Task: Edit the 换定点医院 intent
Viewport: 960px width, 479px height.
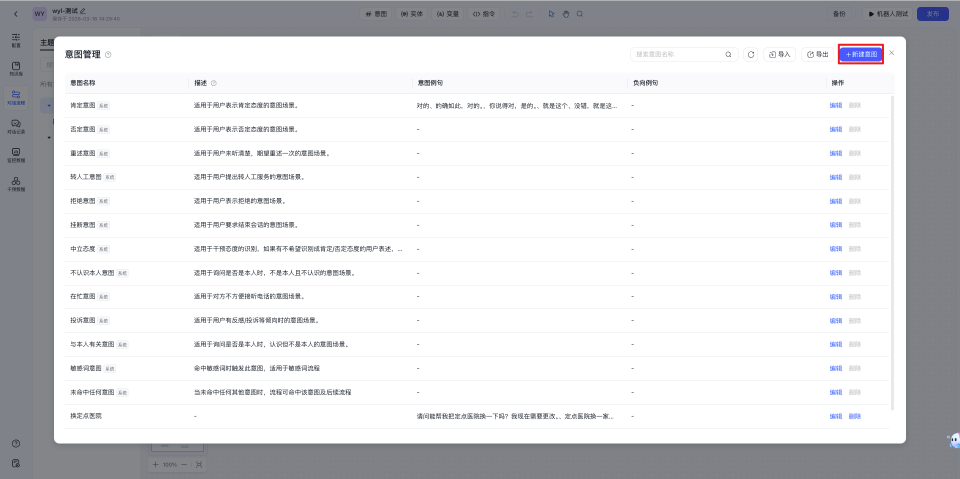Action: tap(835, 416)
